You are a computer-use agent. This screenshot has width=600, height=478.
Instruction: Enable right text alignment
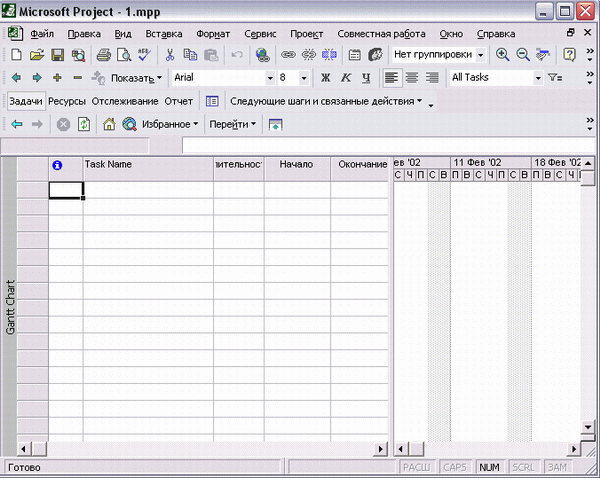432,78
